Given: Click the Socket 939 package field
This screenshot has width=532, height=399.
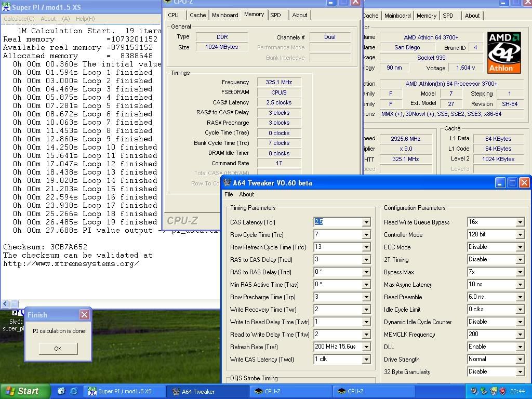Looking at the screenshot, I should point(431,58).
